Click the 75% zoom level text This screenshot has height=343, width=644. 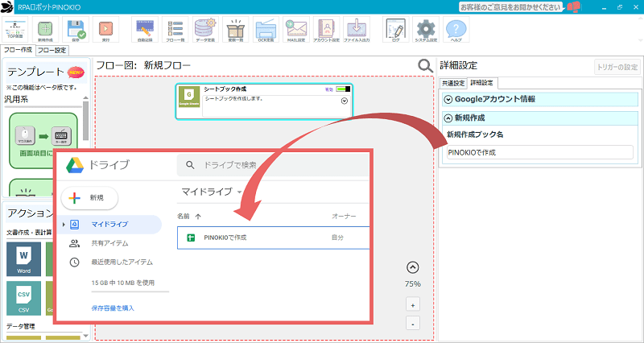pyautogui.click(x=412, y=284)
